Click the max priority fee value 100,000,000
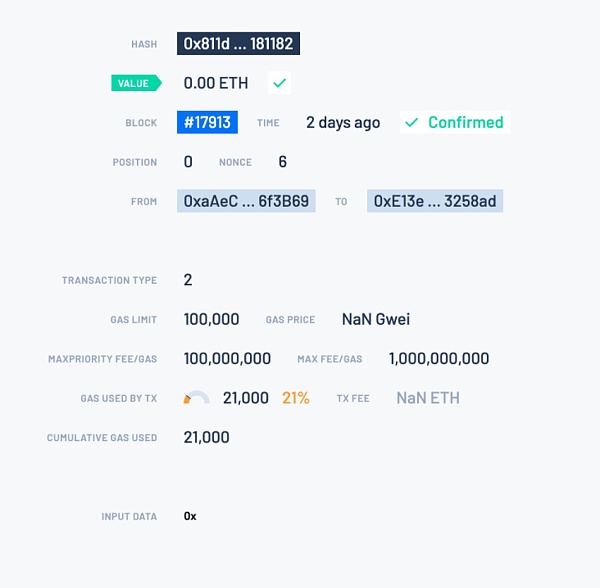 pos(227,359)
